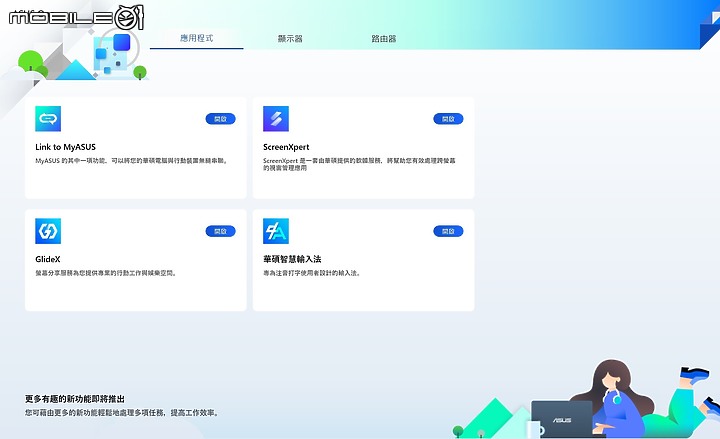The height and width of the screenshot is (439, 720).
Task: Click the 您可藉由更多的新功能 description sentence
Action: tap(122, 412)
